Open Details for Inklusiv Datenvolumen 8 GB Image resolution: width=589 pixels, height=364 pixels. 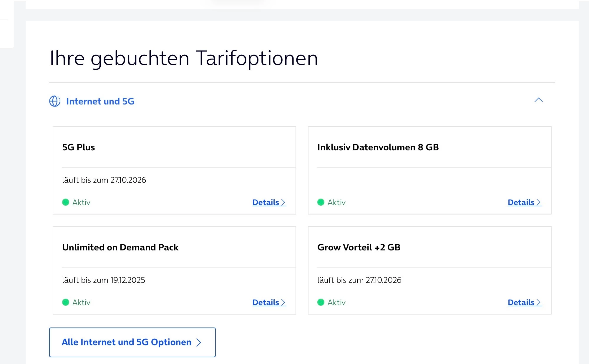point(521,202)
